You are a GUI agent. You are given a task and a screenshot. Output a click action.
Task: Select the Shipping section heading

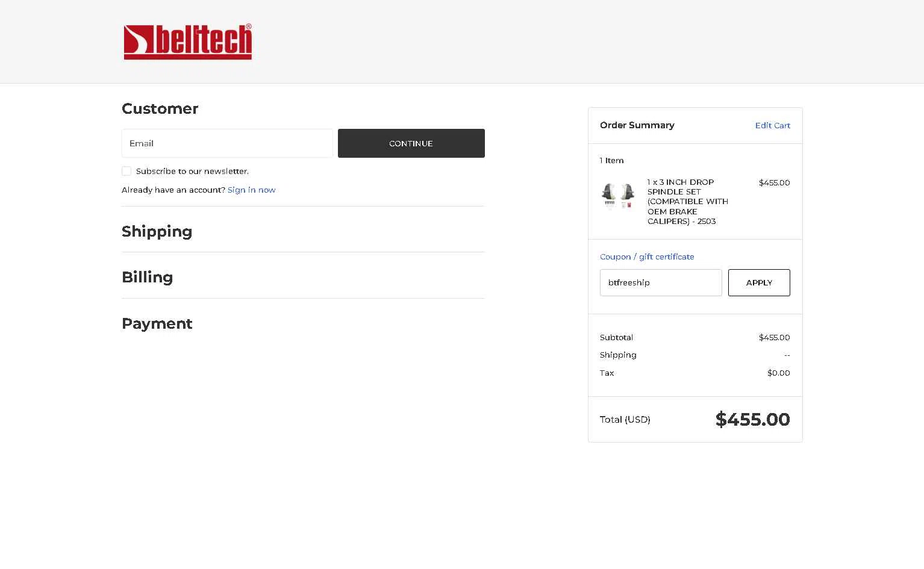[x=157, y=232]
